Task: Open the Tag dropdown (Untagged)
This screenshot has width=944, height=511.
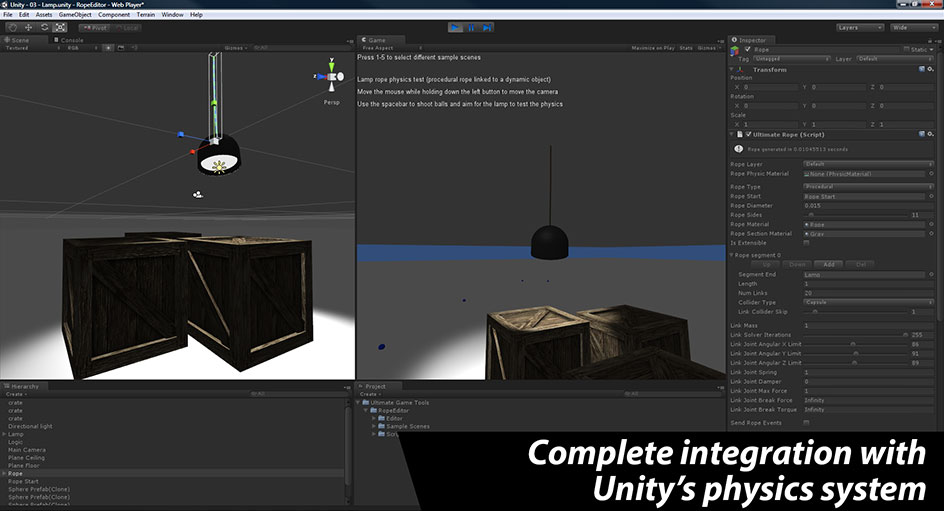Action: (x=792, y=59)
